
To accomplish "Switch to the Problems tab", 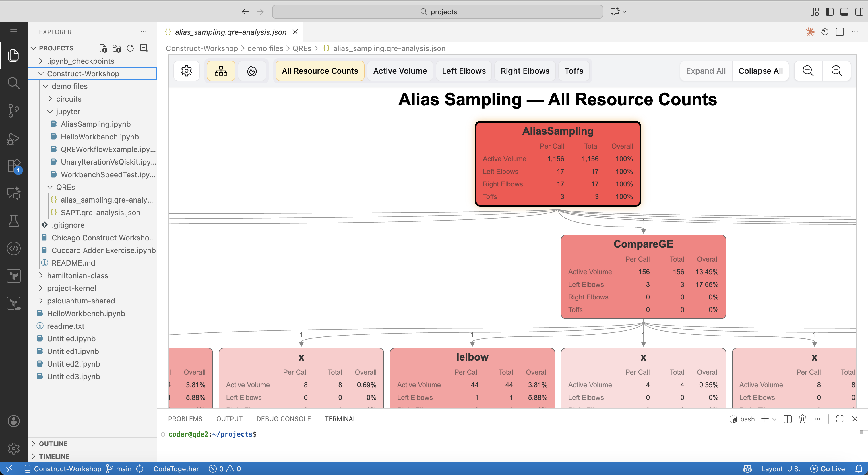I will pyautogui.click(x=185, y=419).
